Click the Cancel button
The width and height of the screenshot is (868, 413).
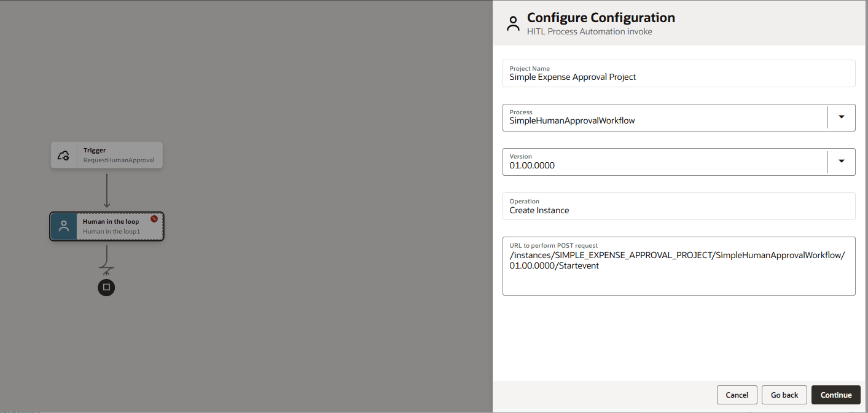pos(737,395)
